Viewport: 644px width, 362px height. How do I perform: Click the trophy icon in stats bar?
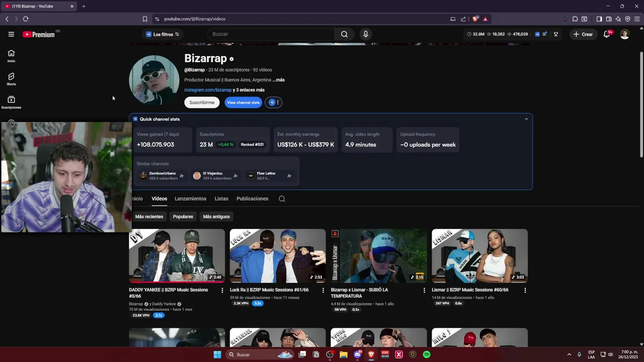click(556, 34)
